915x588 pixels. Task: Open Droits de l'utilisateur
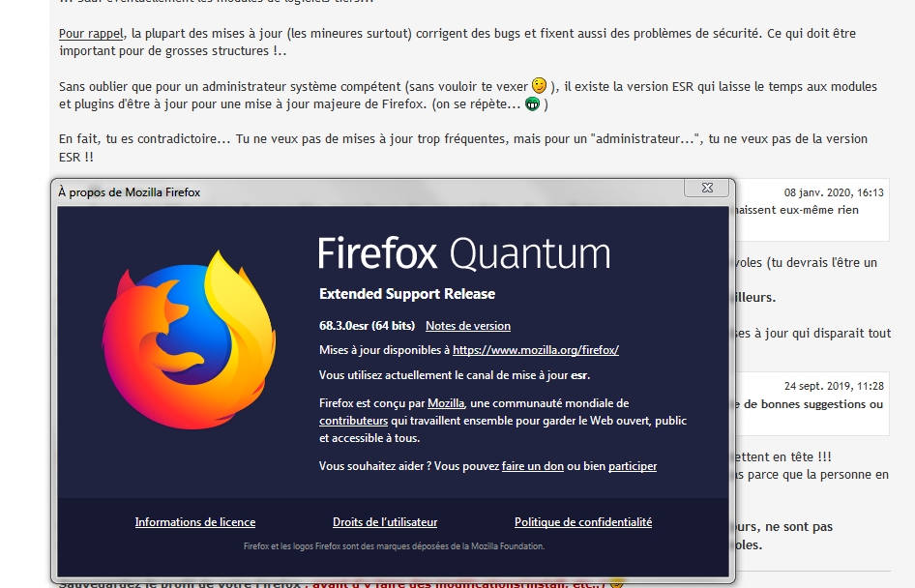click(385, 522)
